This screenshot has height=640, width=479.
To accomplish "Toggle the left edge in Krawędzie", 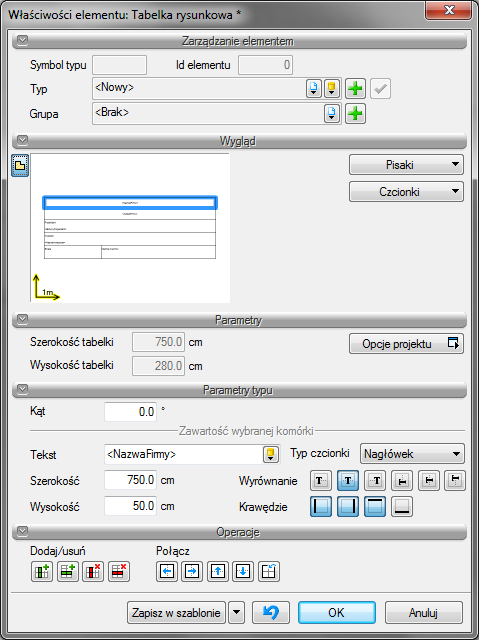I will click(x=321, y=507).
